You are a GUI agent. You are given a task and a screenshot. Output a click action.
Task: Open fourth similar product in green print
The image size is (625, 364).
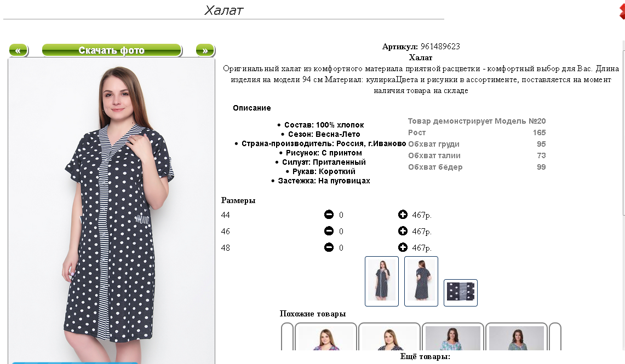point(516,337)
